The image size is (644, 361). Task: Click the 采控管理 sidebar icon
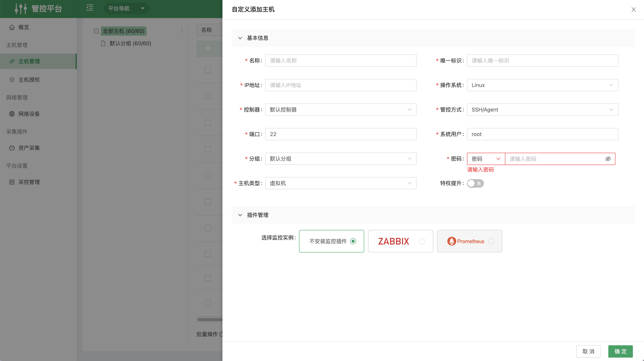12,182
